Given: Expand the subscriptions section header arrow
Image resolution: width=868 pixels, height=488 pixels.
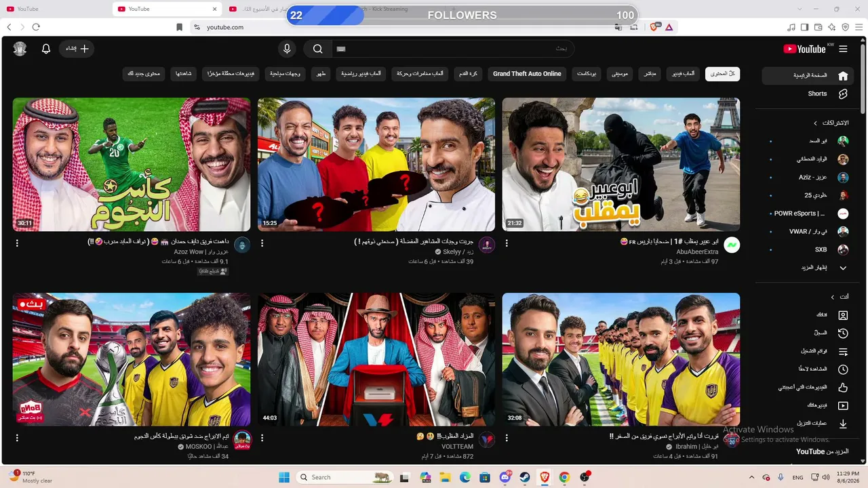Looking at the screenshot, I should (x=816, y=123).
